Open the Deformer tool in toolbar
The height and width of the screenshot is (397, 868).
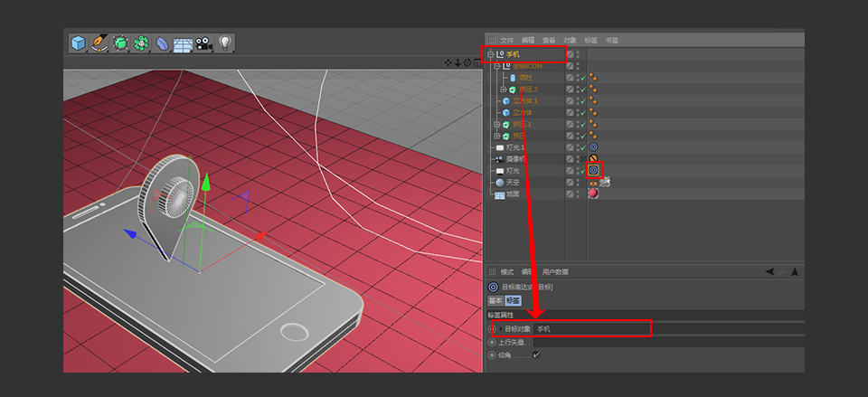[162, 43]
